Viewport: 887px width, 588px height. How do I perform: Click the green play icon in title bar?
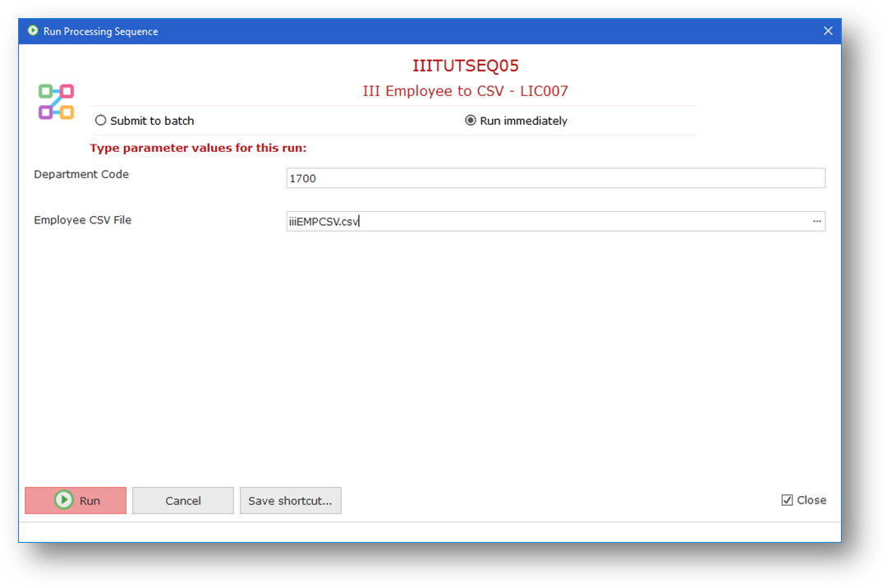[x=33, y=30]
